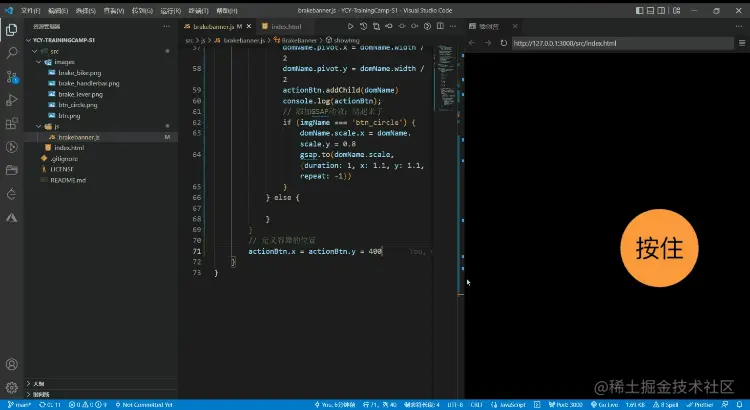Select brakebanner.js in file tree
The image size is (750, 410).
tap(101, 137)
